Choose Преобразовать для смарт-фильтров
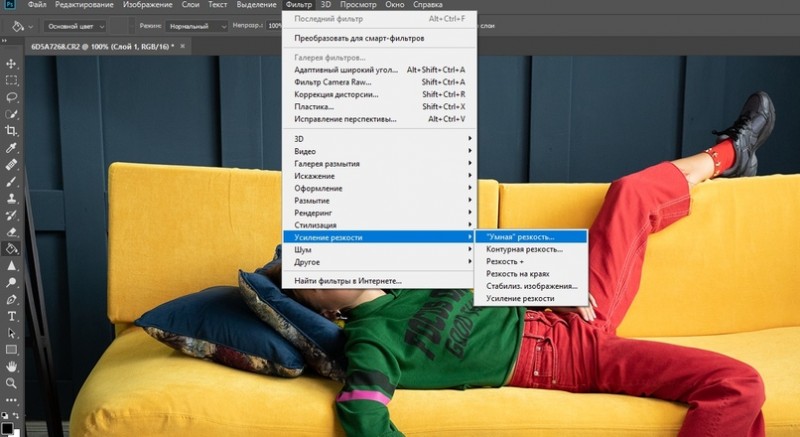 (380, 38)
